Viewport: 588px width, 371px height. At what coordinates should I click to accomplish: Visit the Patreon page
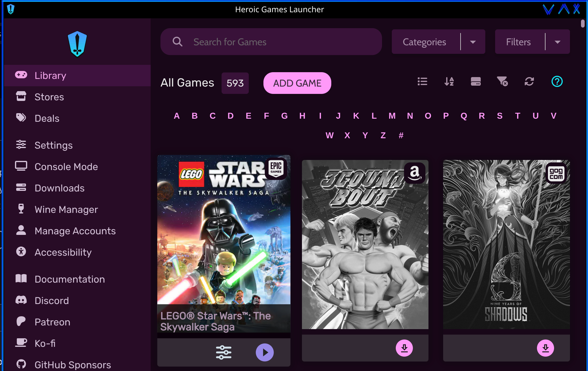pos(77,322)
